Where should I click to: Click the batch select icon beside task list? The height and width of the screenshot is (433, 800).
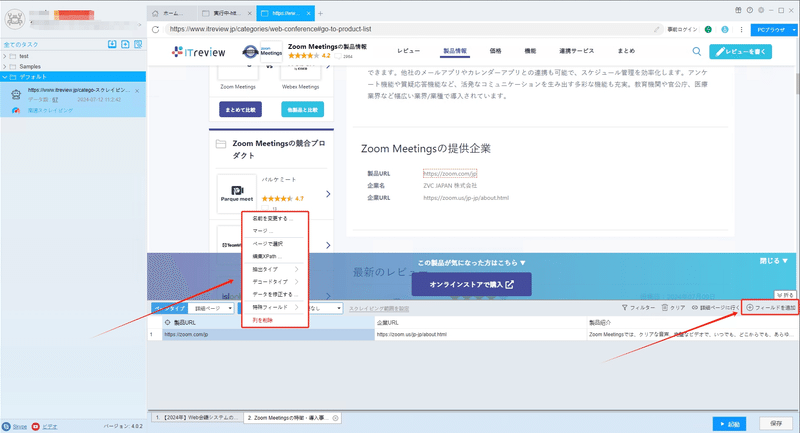pos(138,44)
